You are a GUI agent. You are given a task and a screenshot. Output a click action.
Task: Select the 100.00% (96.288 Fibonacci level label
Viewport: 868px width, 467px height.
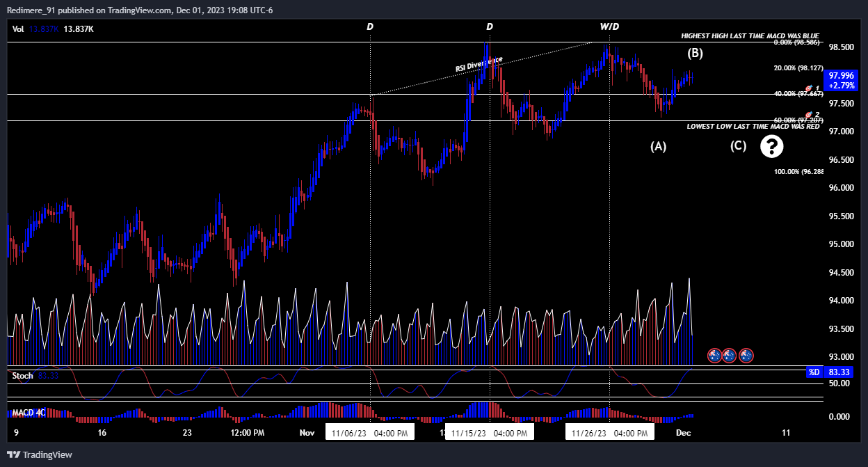coord(799,171)
